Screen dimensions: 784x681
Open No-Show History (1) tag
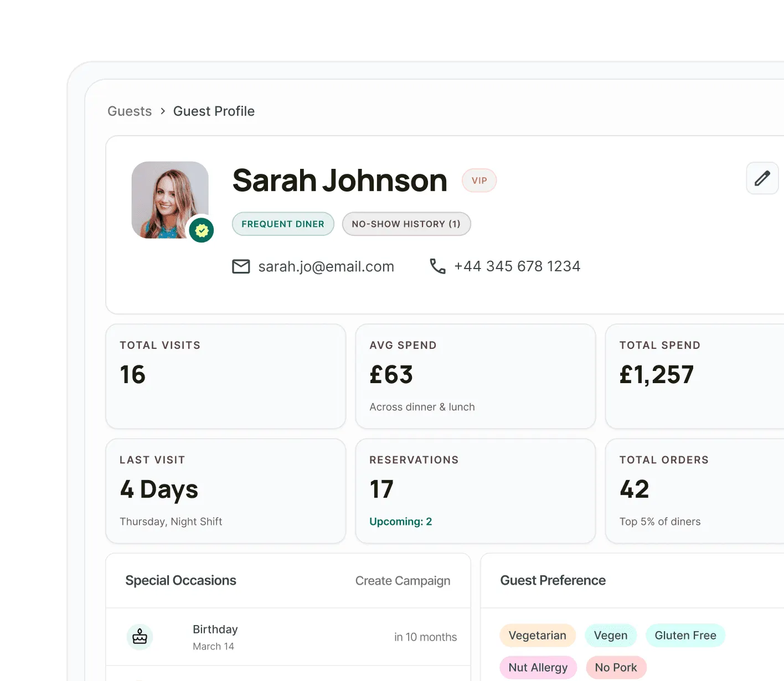click(x=406, y=224)
